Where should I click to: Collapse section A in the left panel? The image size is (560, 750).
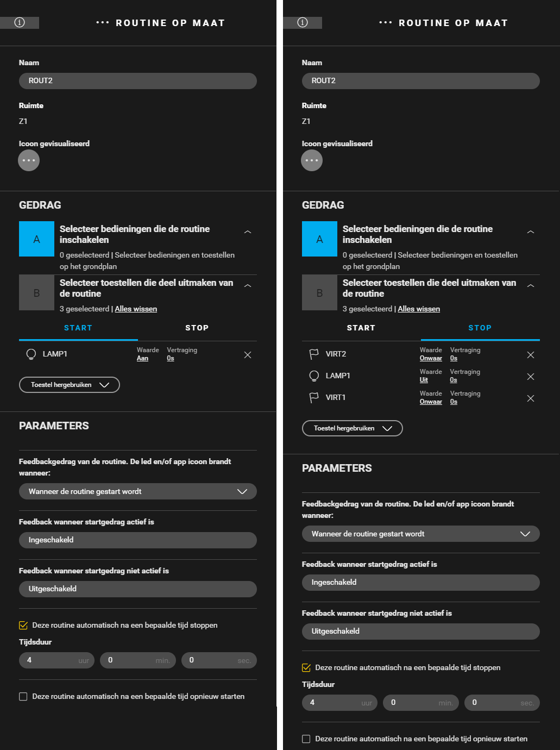[248, 232]
